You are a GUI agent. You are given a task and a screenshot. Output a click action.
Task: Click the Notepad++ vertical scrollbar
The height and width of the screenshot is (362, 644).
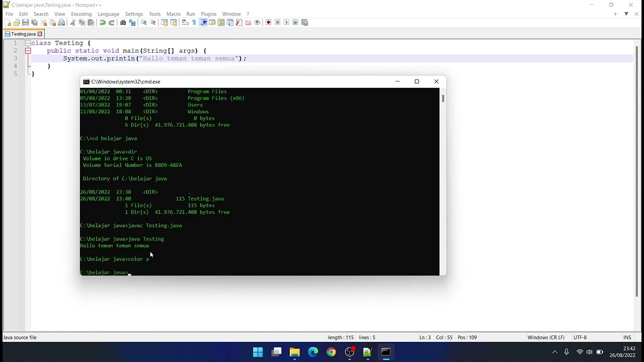pos(636,171)
